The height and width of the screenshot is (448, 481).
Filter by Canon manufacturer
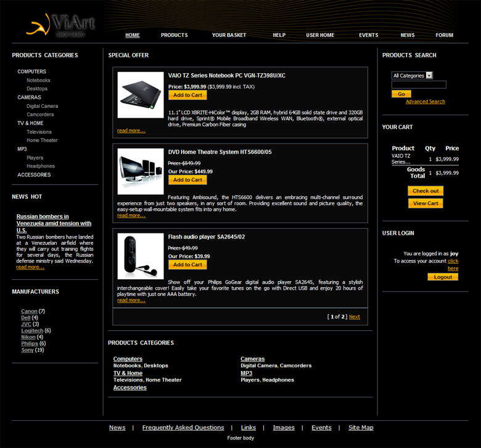click(x=29, y=311)
